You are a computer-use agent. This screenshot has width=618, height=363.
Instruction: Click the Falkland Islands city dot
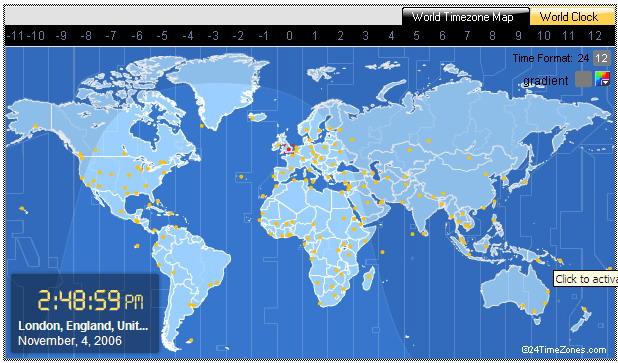pos(190,340)
